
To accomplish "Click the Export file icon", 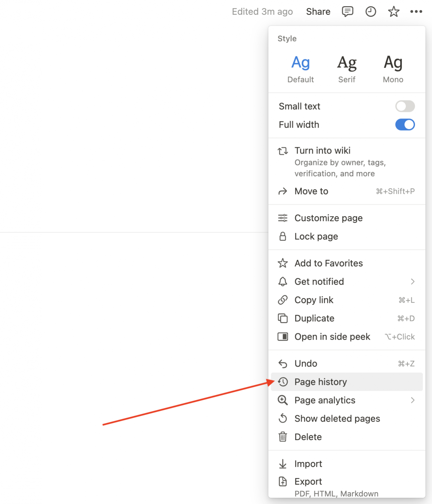I will coord(283,482).
